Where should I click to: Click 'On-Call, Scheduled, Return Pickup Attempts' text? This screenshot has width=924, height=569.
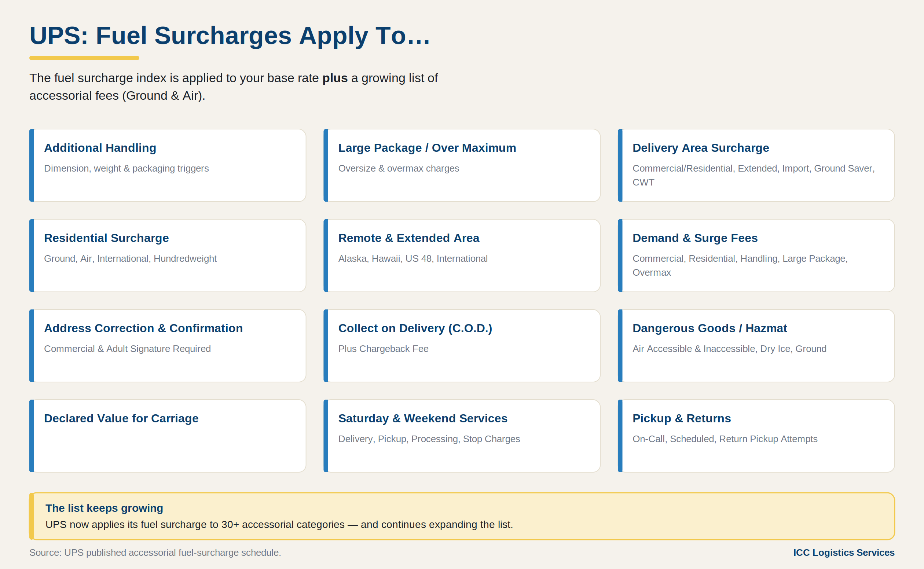click(725, 439)
